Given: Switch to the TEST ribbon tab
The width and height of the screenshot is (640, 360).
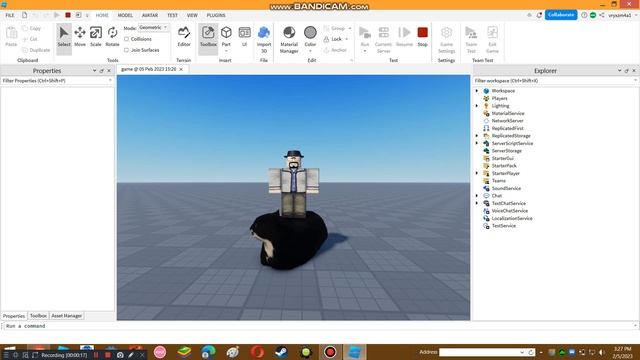Looking at the screenshot, I should pos(172,15).
